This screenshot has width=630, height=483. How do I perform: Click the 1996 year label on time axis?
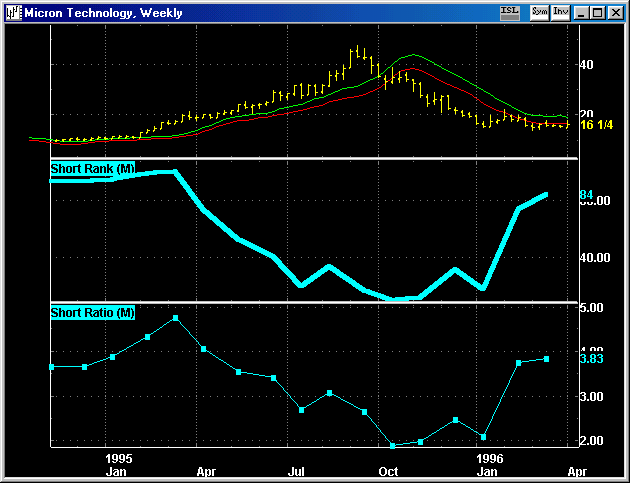[490, 458]
